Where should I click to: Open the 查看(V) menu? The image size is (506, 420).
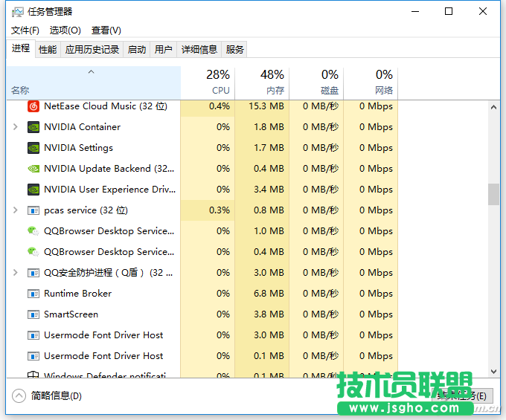(x=106, y=30)
